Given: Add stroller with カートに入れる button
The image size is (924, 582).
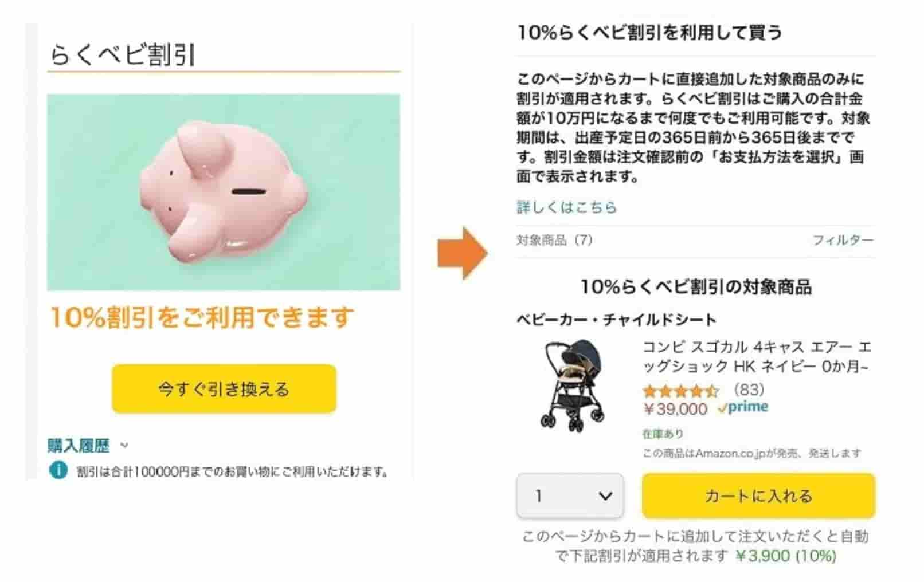Looking at the screenshot, I should (x=758, y=496).
